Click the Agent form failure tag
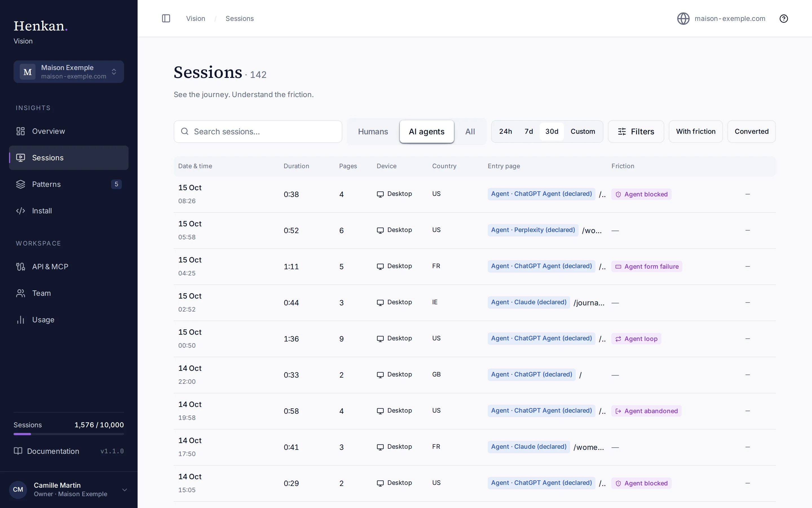The width and height of the screenshot is (812, 508). pos(646,266)
